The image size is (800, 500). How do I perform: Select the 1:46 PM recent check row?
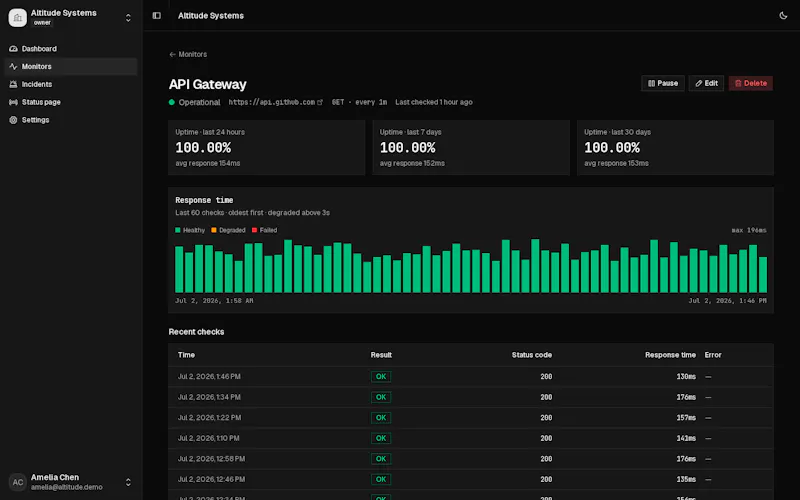pyautogui.click(x=470, y=377)
